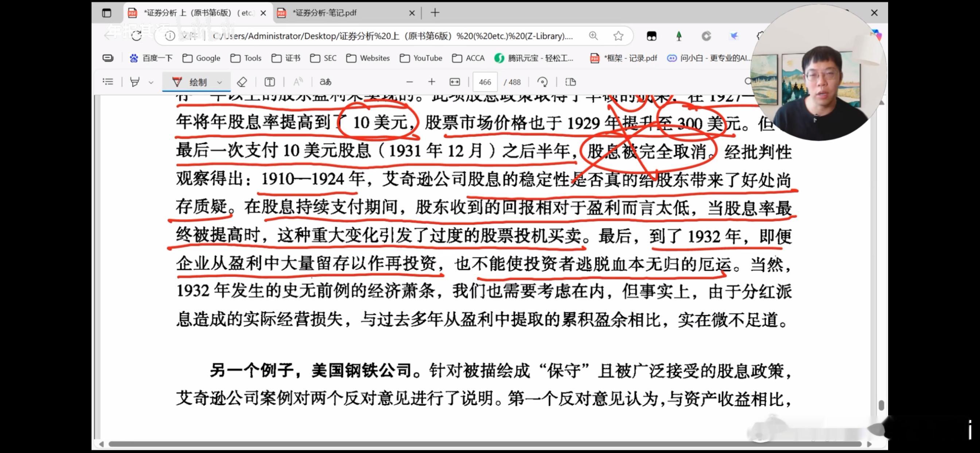Expand the highlighter options dropdown arrow
This screenshot has height=453, width=980.
(x=151, y=82)
